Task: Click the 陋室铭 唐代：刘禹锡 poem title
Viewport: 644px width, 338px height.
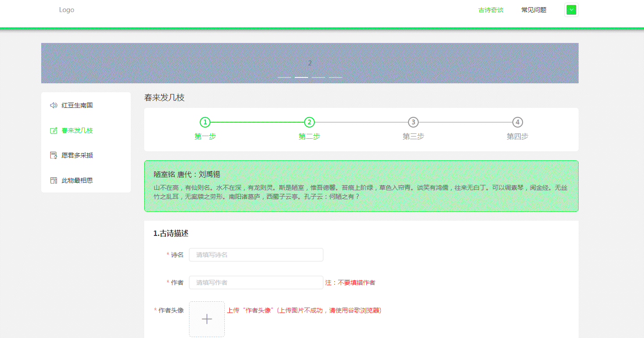Action: 187,175
